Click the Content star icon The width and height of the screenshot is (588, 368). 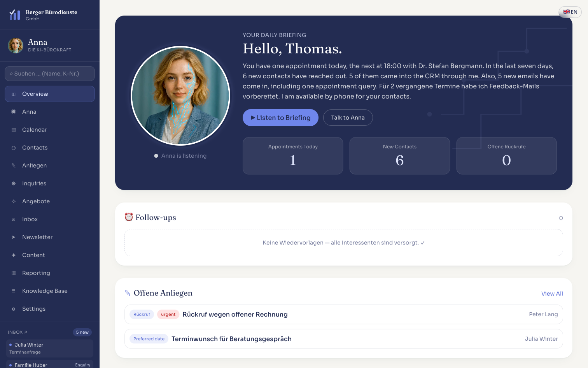14,255
